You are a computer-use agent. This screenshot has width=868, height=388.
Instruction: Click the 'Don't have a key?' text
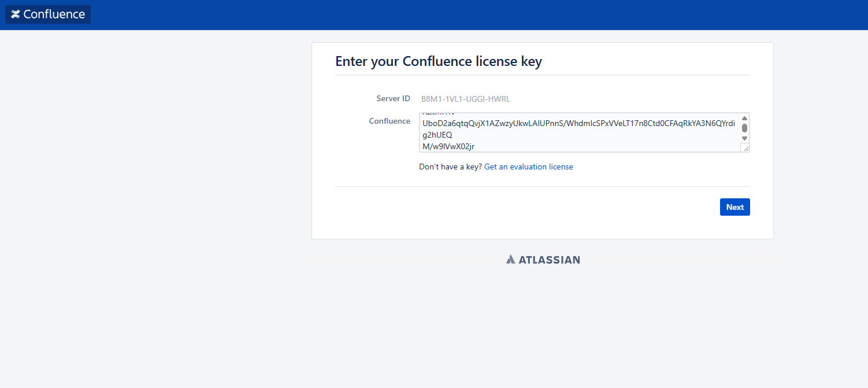(450, 167)
